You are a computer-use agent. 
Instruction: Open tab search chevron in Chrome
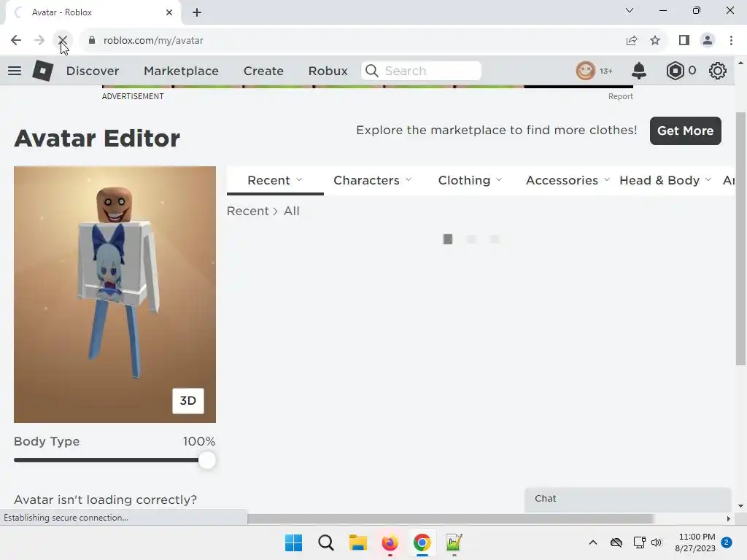[x=630, y=10]
